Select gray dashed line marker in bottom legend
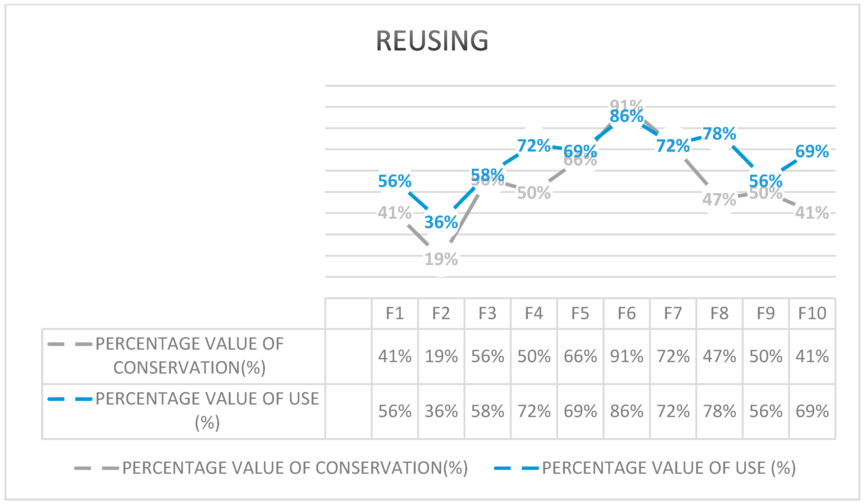Viewport: 865px width, 504px height. (x=96, y=468)
